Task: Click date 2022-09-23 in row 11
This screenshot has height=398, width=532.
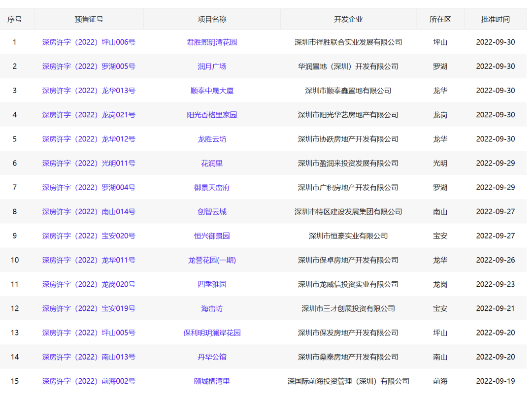Action: click(x=496, y=284)
